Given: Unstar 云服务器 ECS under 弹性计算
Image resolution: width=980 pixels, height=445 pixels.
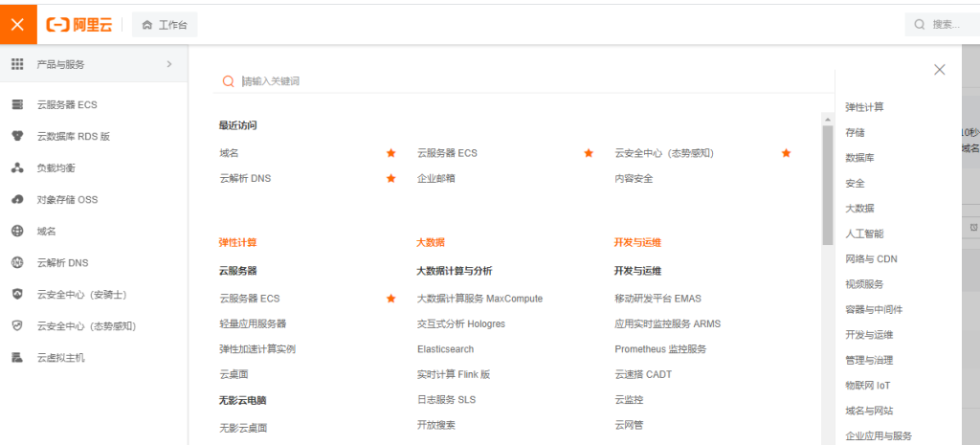Looking at the screenshot, I should tap(391, 299).
